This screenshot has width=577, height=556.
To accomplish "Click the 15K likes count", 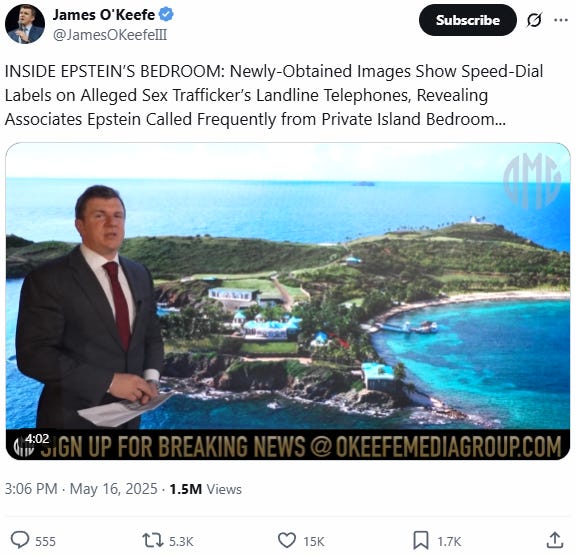I will coord(314,542).
